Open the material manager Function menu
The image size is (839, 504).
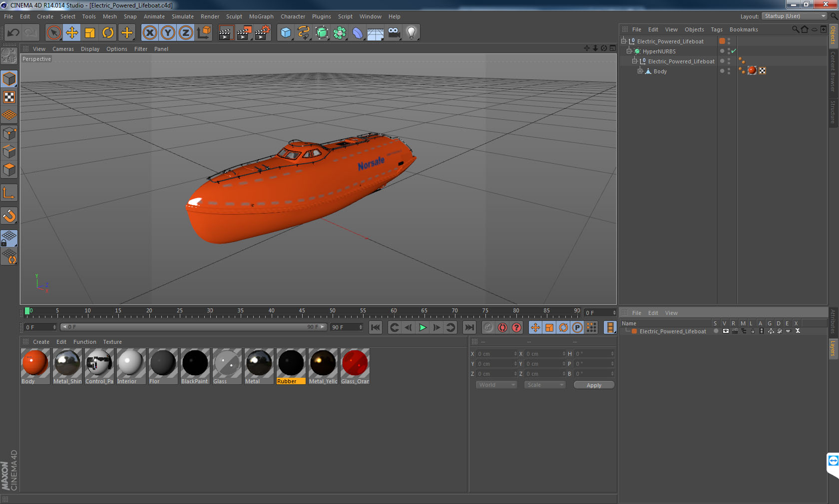(84, 342)
